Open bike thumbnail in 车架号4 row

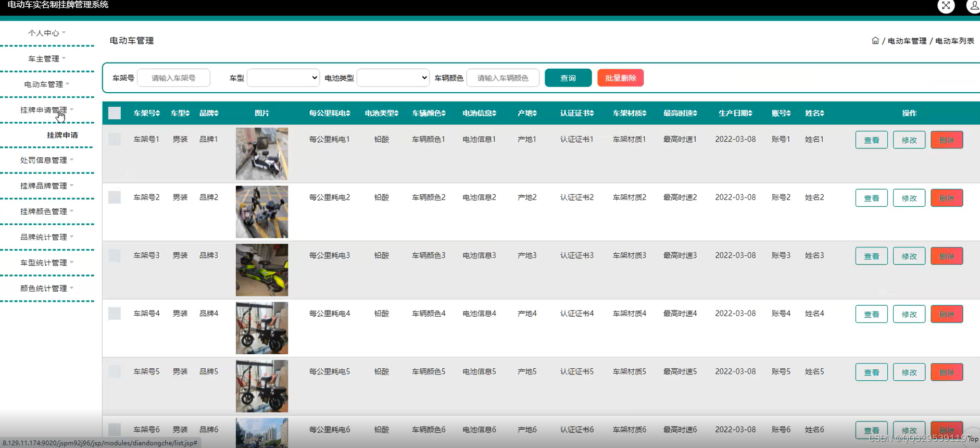pos(262,328)
